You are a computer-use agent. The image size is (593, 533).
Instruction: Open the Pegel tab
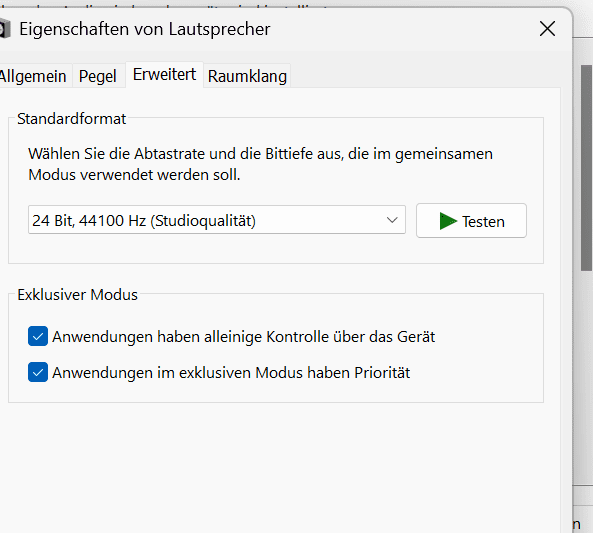click(98, 76)
